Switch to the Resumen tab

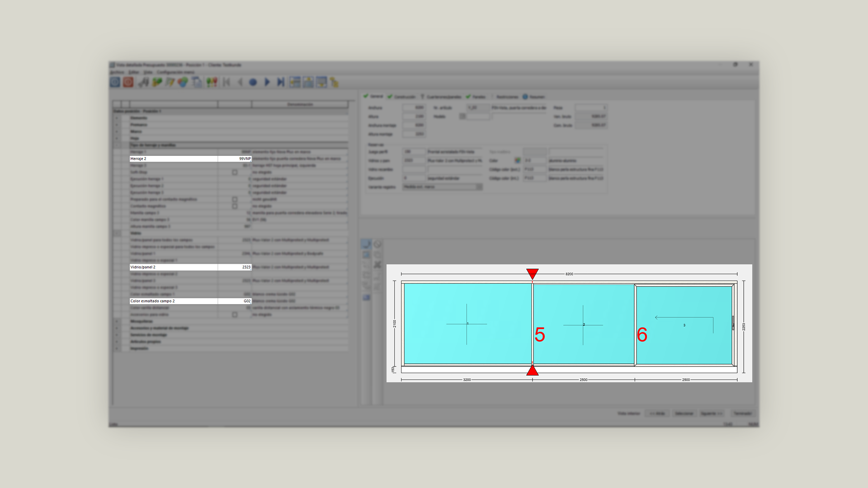534,97
